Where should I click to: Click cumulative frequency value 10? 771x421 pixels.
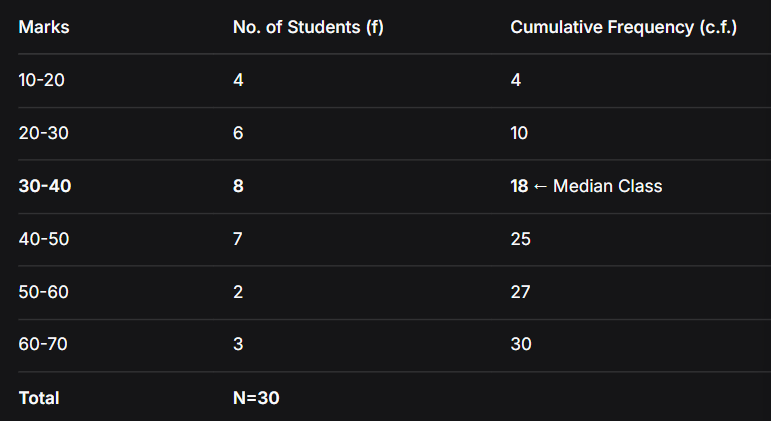point(519,133)
